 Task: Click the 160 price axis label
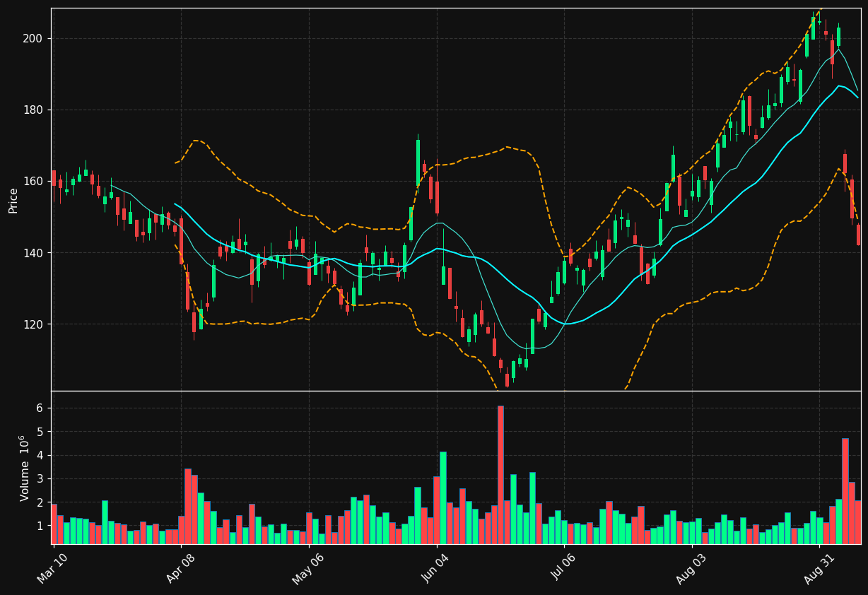tap(34, 181)
